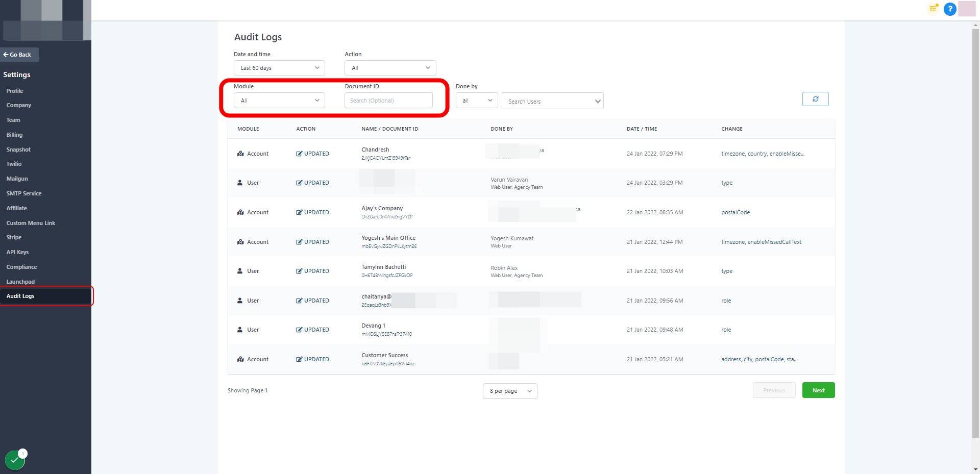Select SMTP Service in sidebar
Viewport: 980px width, 474px height.
tap(24, 193)
